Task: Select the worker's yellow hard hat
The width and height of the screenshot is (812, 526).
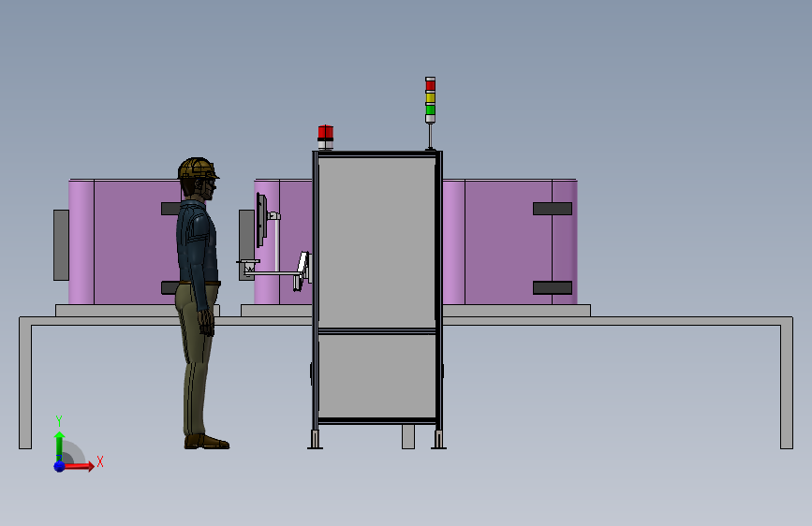Action: (x=198, y=168)
